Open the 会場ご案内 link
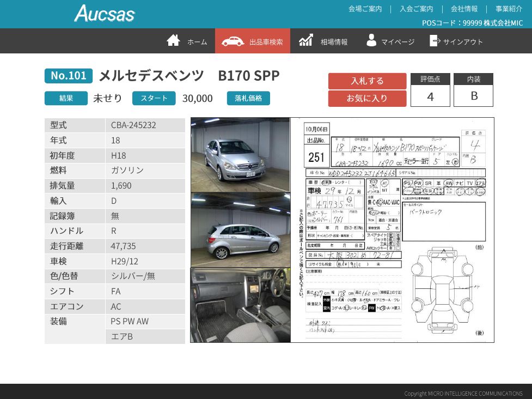The height and width of the screenshot is (399, 532). [365, 9]
